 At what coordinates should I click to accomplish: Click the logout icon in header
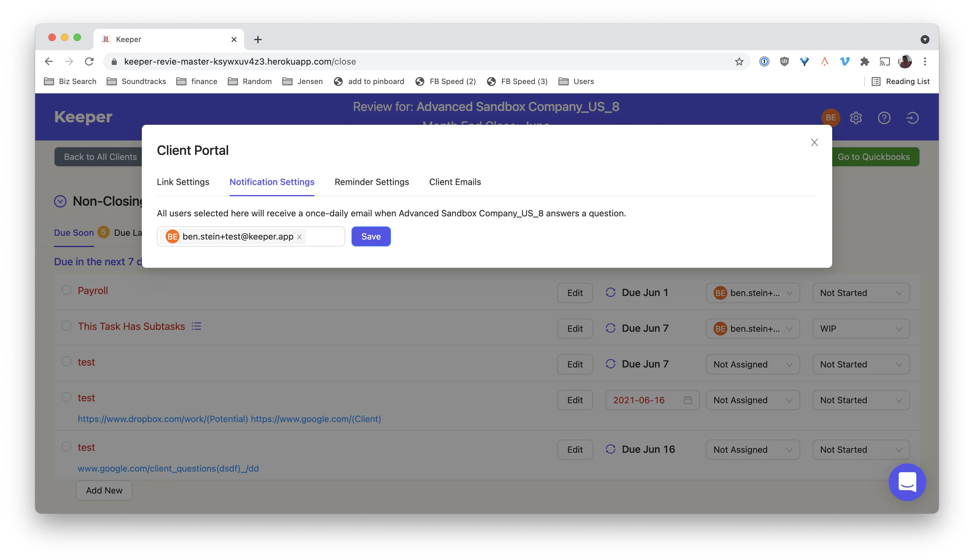pyautogui.click(x=912, y=118)
